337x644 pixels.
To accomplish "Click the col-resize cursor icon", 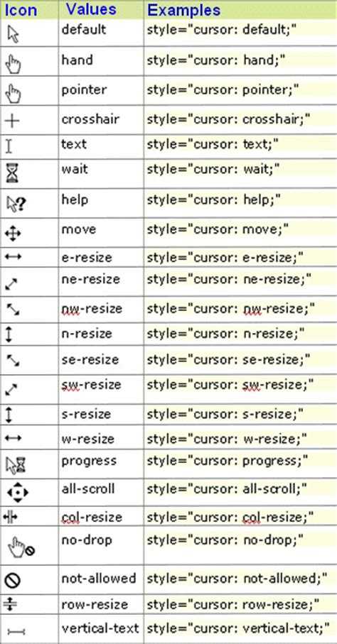I will pos(10,517).
